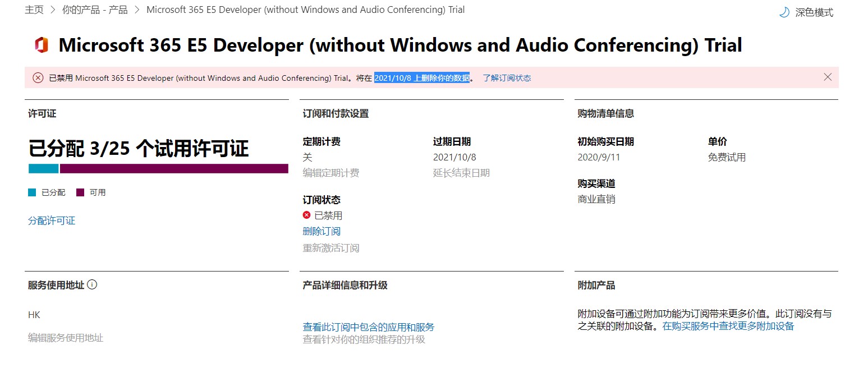Click the 附加产品 section heading
Image resolution: width=868 pixels, height=377 pixels.
pyautogui.click(x=596, y=285)
